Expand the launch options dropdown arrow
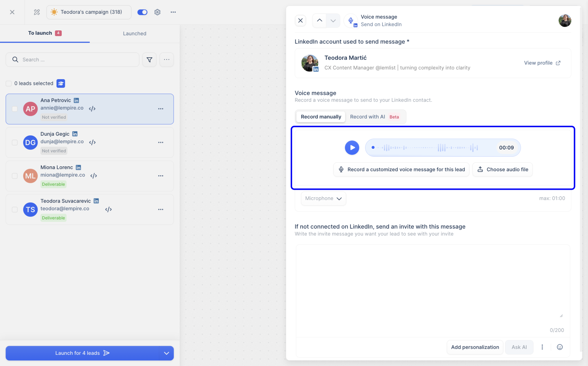The height and width of the screenshot is (366, 588). [167, 353]
